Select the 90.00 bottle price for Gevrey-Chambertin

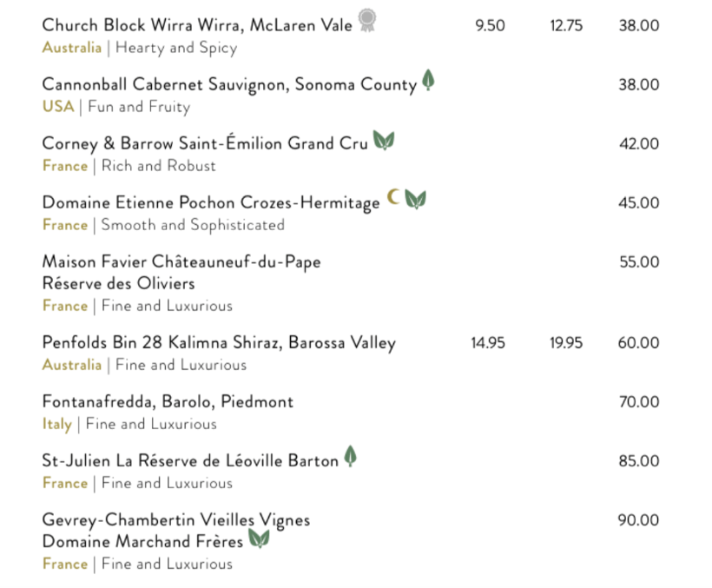(638, 520)
